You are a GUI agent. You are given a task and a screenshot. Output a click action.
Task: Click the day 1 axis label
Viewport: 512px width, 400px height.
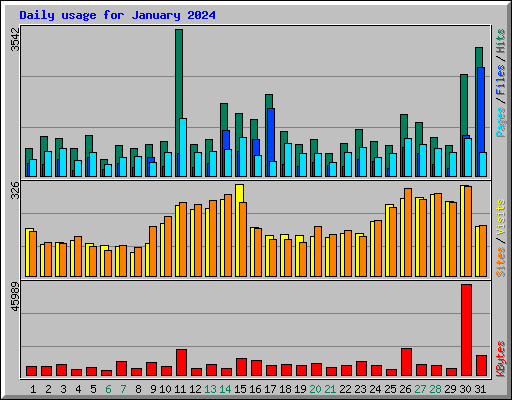(33, 389)
